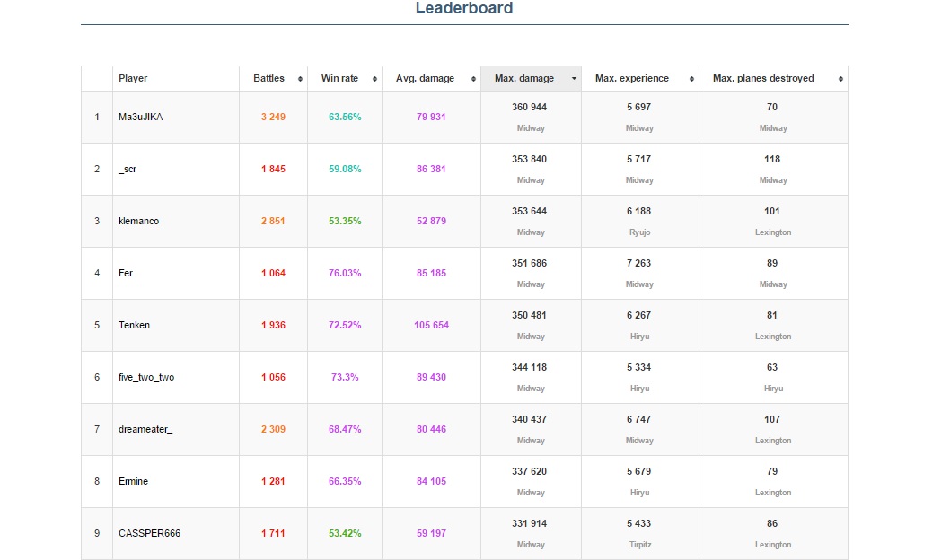Select max damage value 353 840
The image size is (950, 560).
pyautogui.click(x=529, y=159)
